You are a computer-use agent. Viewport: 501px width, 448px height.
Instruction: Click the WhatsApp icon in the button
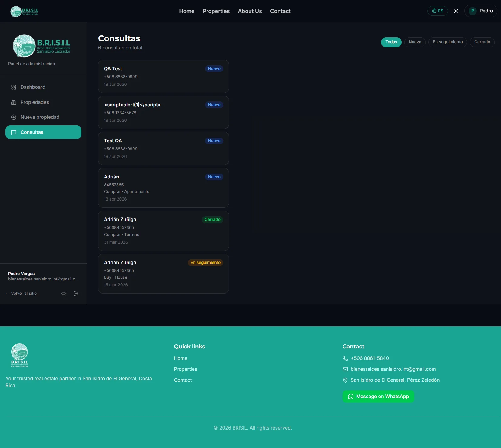click(x=351, y=397)
